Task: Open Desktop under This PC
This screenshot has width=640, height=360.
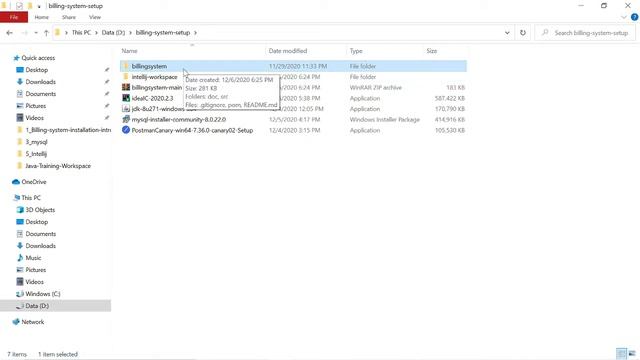Action: coord(37,222)
